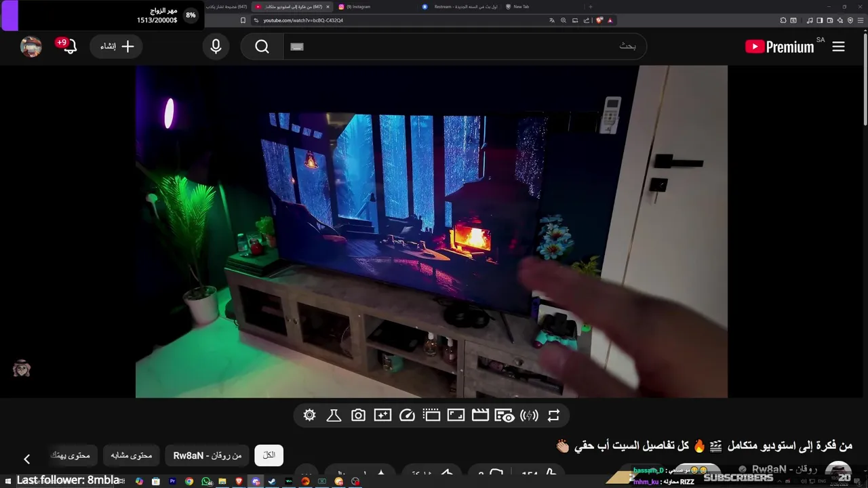868x488 pixels.
Task: Select the محتوى مشابه chip
Action: 132,455
